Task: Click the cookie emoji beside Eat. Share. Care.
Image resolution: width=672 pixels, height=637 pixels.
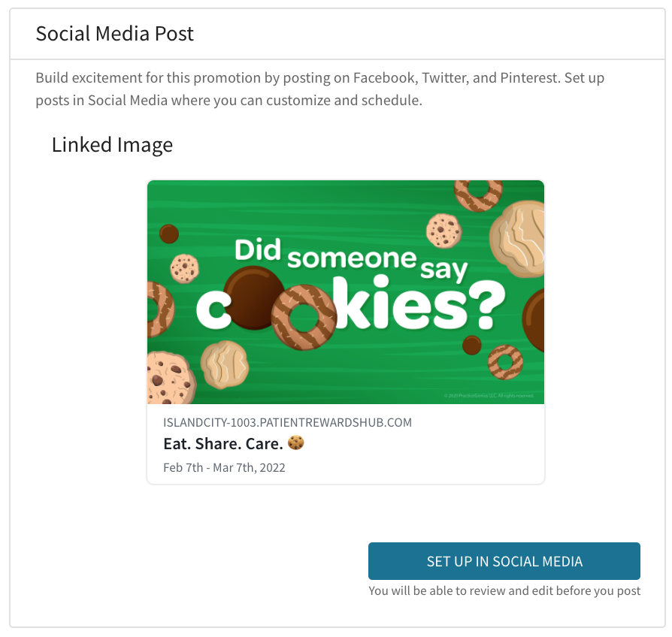Action: pos(296,443)
